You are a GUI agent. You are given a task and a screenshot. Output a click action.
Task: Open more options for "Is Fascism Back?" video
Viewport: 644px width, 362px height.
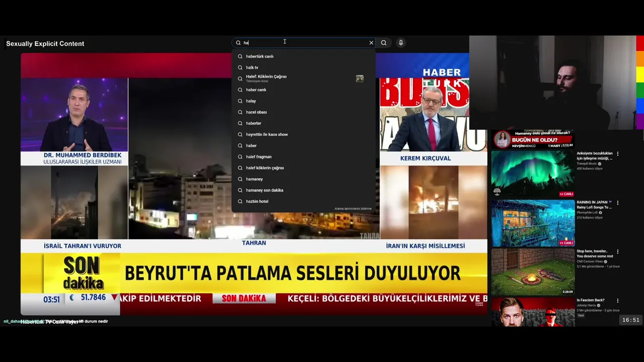618,301
